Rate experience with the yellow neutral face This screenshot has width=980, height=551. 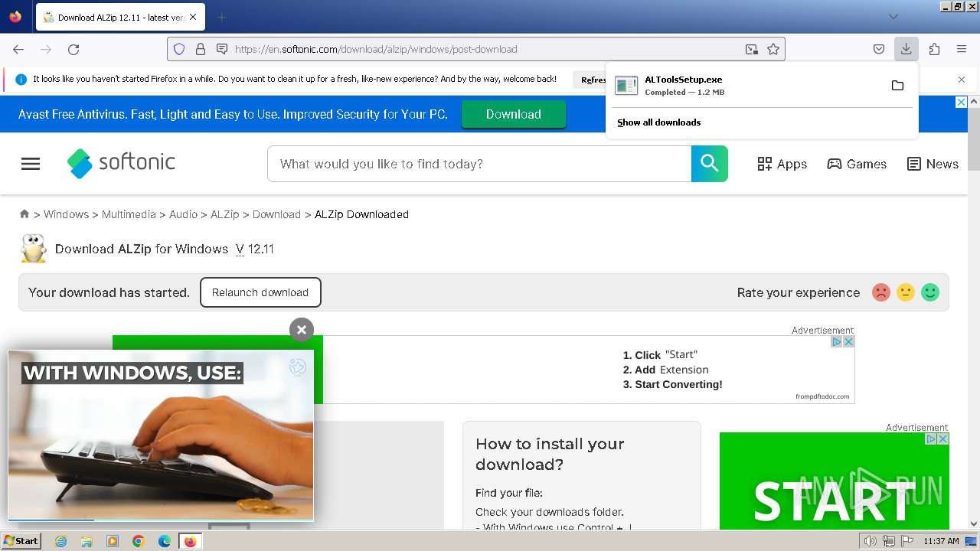point(906,292)
